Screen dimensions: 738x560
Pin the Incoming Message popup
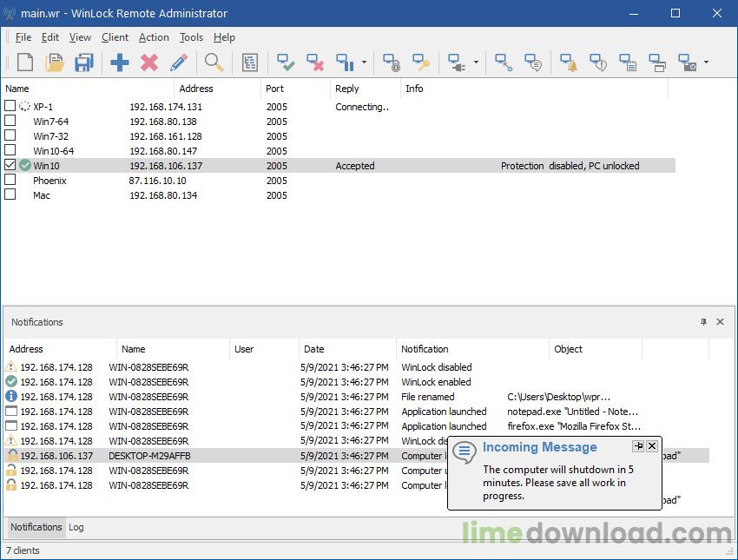638,445
